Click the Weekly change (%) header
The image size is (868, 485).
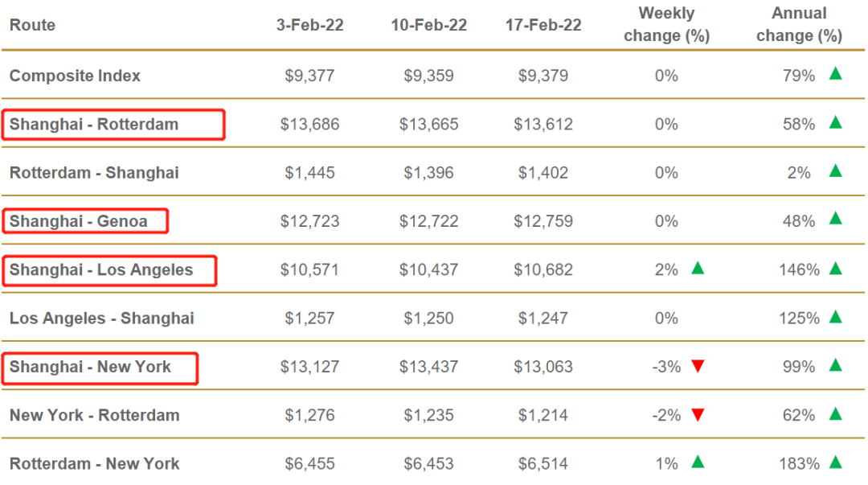[666, 25]
